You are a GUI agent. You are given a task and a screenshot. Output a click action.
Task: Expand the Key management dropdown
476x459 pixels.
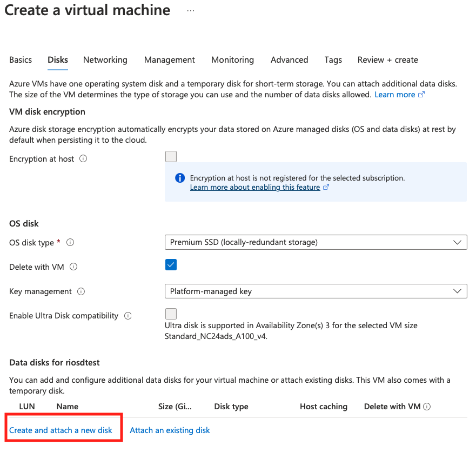(x=316, y=291)
